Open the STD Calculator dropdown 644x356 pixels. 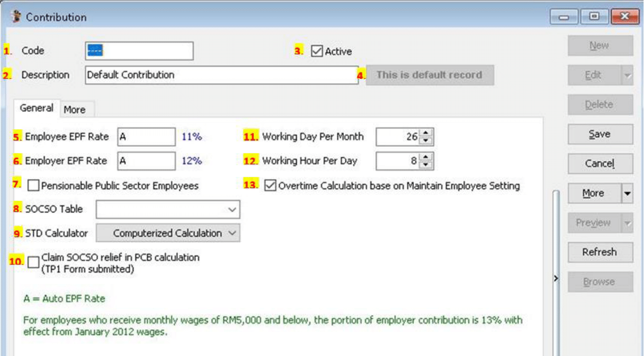pos(232,233)
